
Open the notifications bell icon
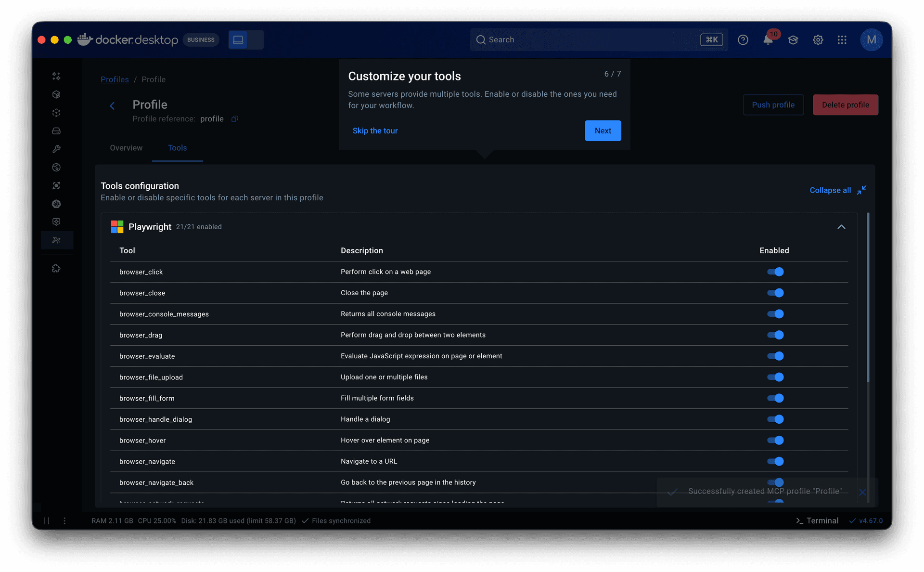[768, 40]
